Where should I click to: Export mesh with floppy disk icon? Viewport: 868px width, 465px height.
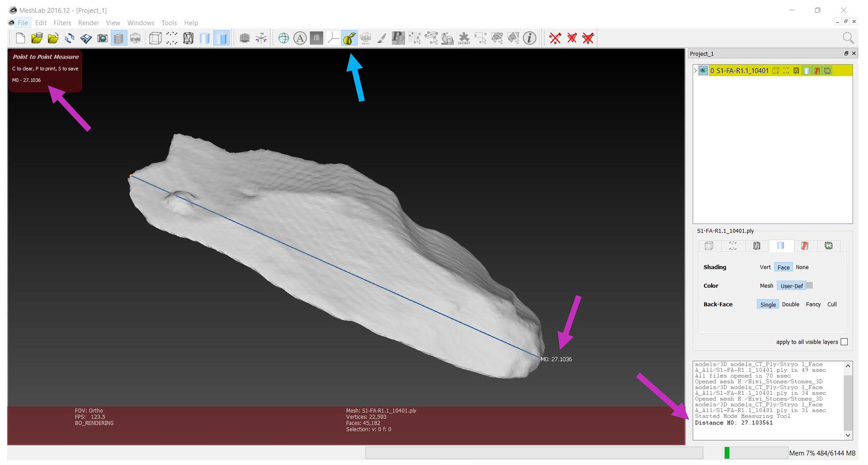coord(86,38)
